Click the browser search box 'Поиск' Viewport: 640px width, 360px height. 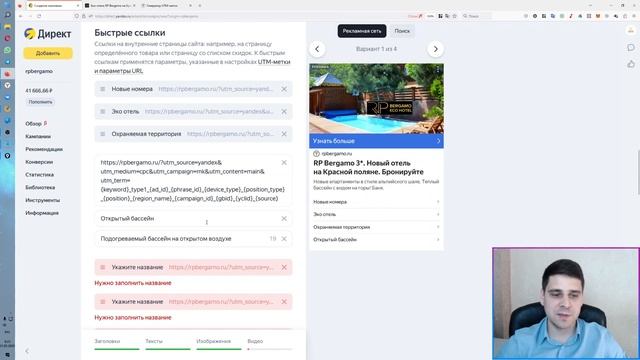tap(476, 16)
